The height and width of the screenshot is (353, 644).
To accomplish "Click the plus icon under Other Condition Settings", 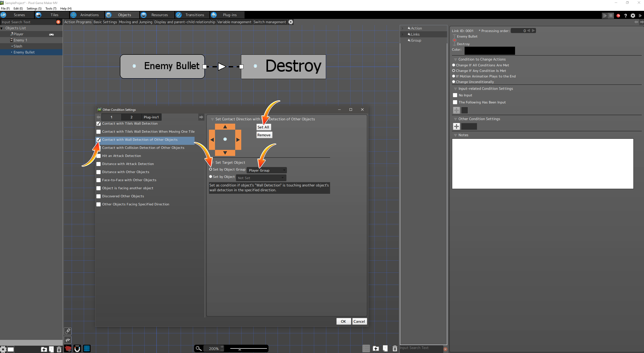I will click(456, 126).
